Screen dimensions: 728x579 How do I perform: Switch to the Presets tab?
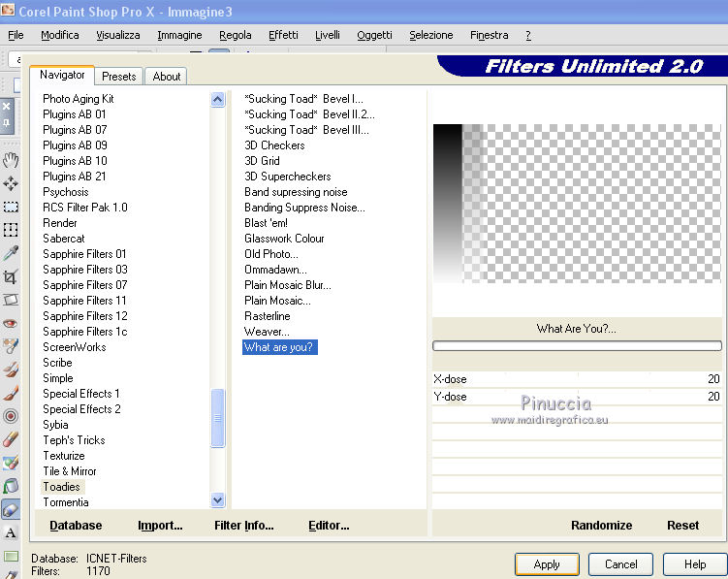119,77
